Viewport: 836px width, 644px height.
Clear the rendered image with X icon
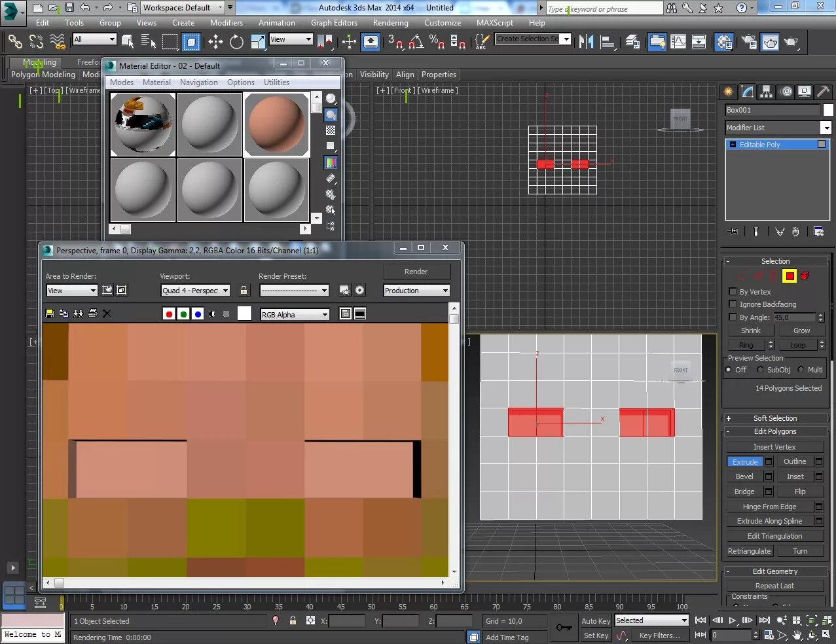click(107, 313)
